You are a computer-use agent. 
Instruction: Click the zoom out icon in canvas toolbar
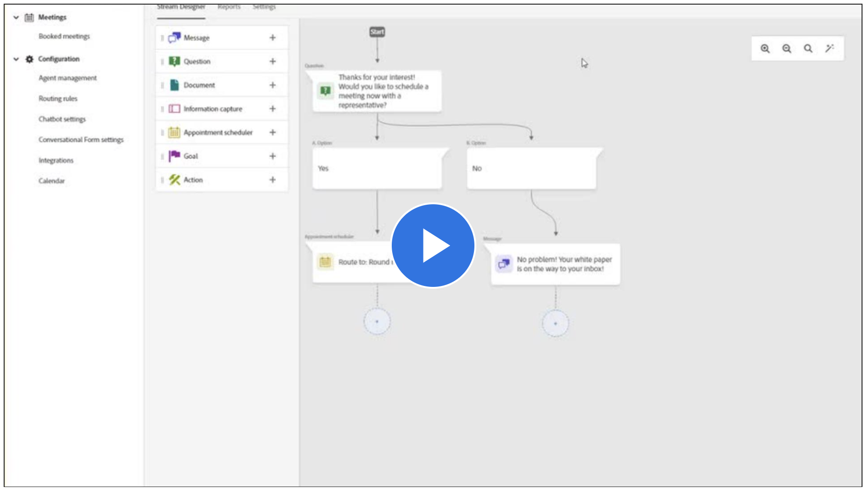pos(786,48)
